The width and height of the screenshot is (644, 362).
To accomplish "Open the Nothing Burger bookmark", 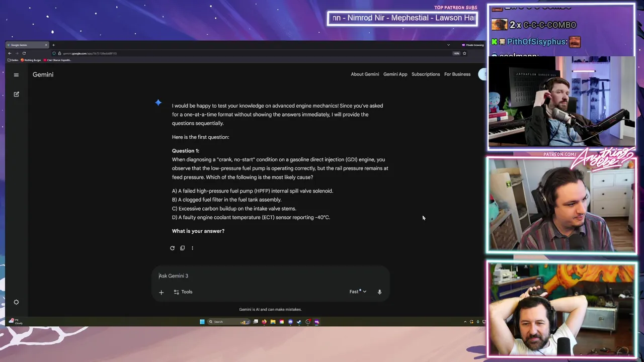I will point(31,60).
